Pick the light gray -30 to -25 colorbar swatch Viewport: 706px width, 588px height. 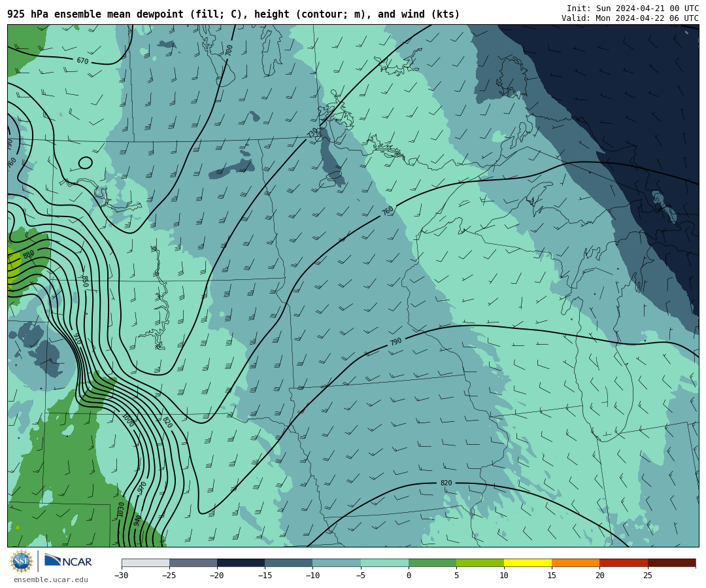tap(145, 562)
